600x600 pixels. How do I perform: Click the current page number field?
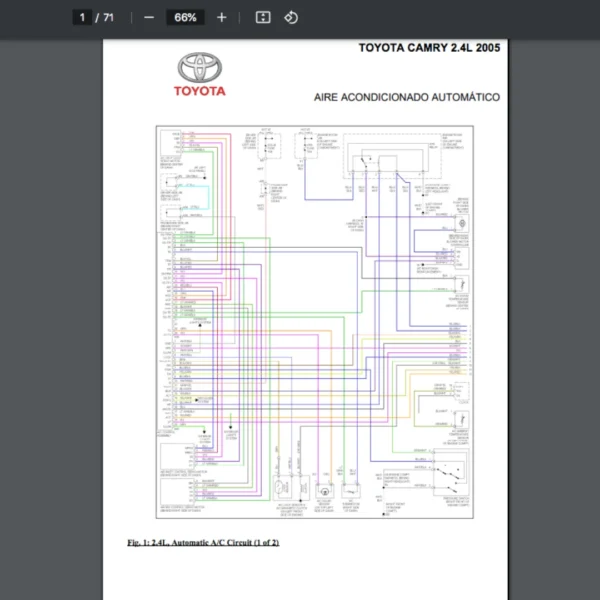coord(84,18)
